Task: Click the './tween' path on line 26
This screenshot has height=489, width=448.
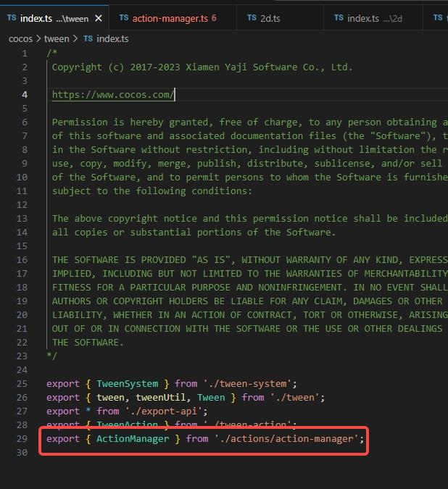Action: pyautogui.click(x=295, y=397)
